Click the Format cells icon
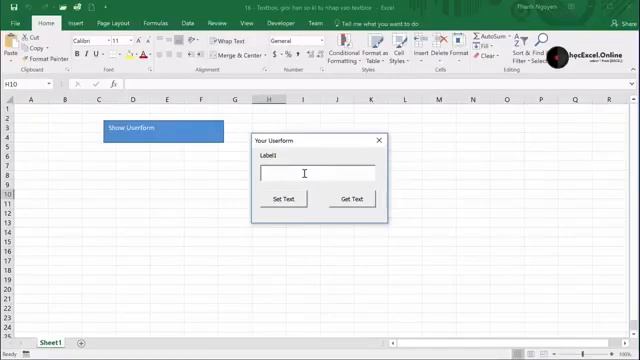The image size is (640, 360). [x=459, y=41]
